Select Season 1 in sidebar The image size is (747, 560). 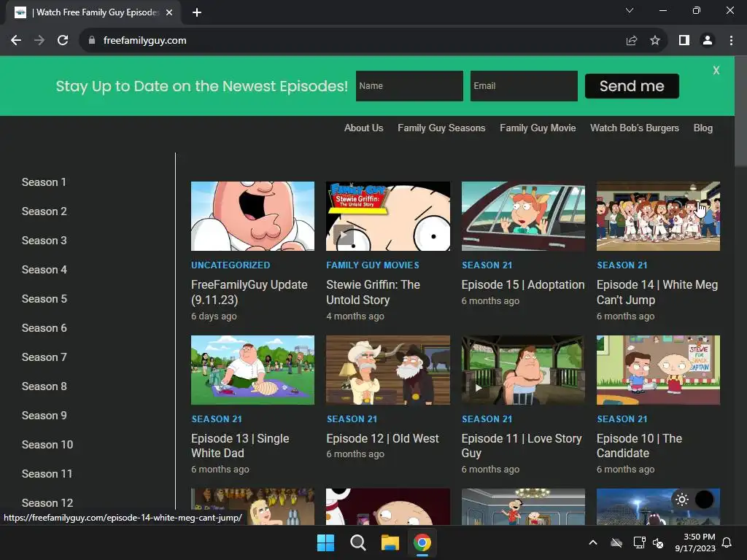(44, 182)
